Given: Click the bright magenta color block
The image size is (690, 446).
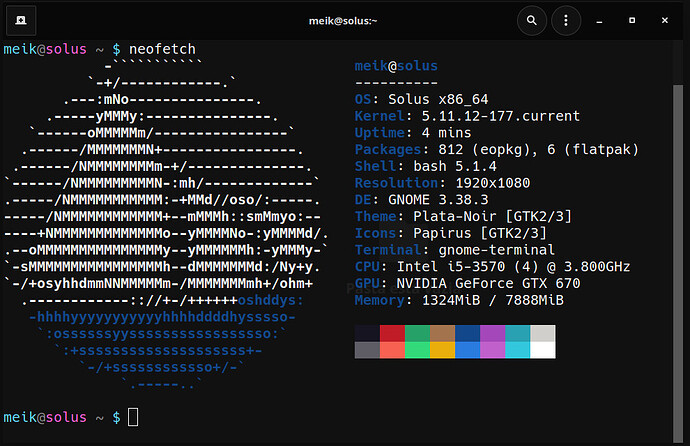Looking at the screenshot, I should tap(492, 350).
